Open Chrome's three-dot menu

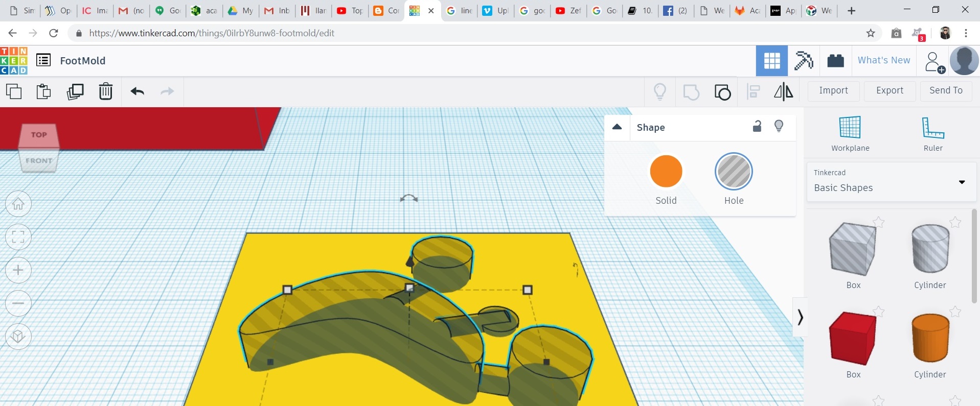tap(966, 33)
